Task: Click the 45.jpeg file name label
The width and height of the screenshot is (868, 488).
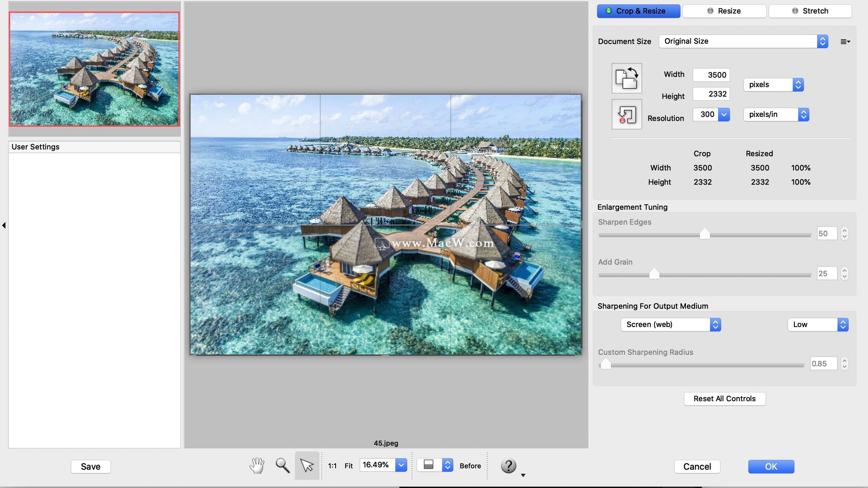Action: click(386, 443)
